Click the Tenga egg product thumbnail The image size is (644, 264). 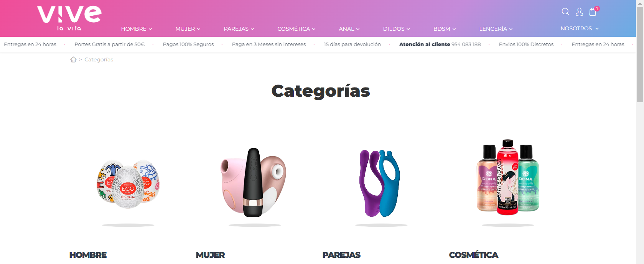tap(128, 184)
